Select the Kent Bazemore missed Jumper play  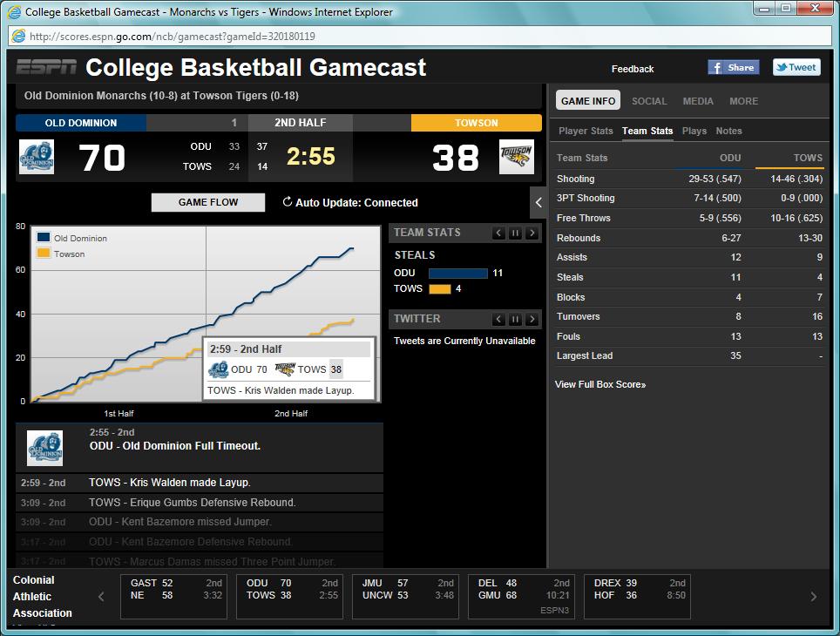pyautogui.click(x=200, y=522)
